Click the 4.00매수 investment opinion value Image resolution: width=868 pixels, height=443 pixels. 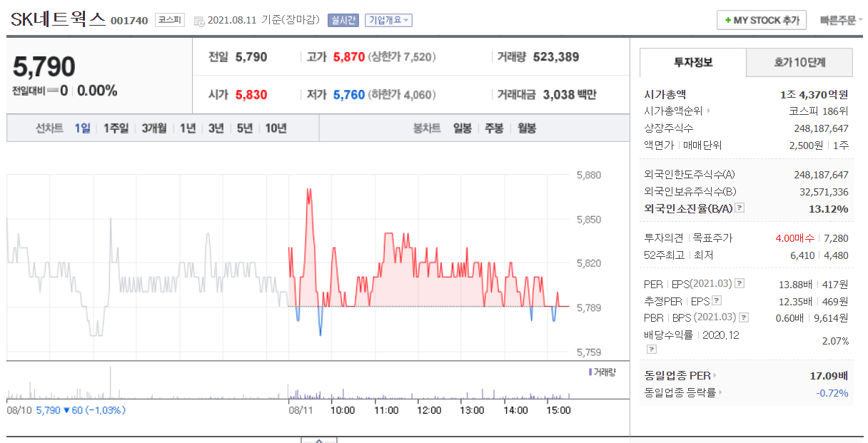[x=796, y=238]
